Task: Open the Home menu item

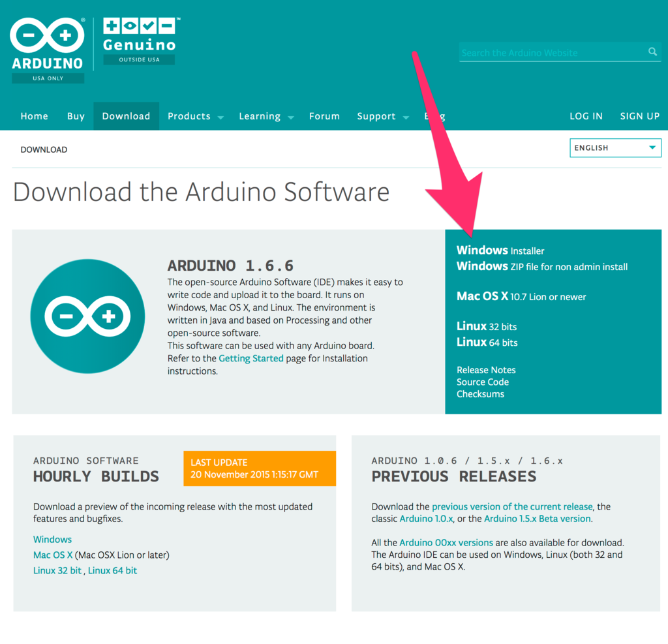Action: [x=34, y=116]
